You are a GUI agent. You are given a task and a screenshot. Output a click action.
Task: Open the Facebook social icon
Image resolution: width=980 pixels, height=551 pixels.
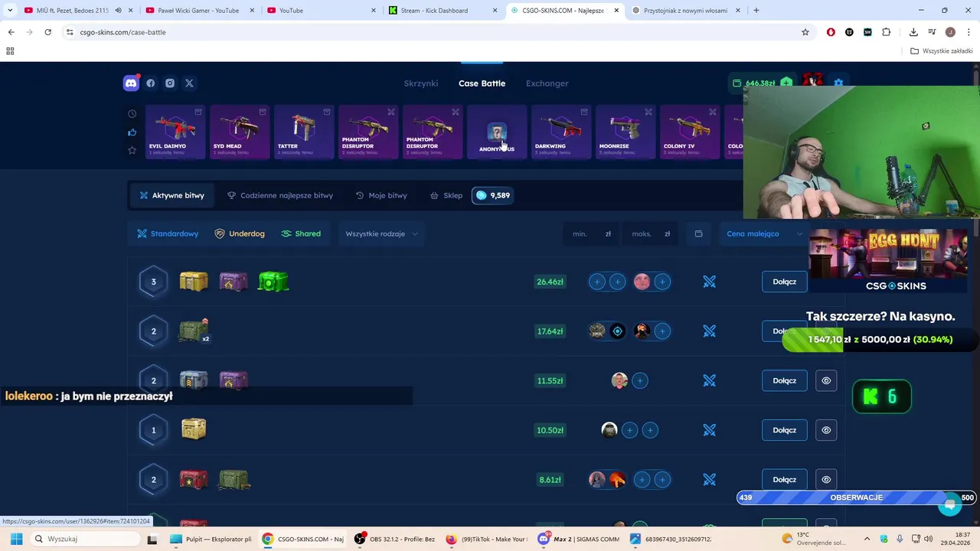coord(151,83)
